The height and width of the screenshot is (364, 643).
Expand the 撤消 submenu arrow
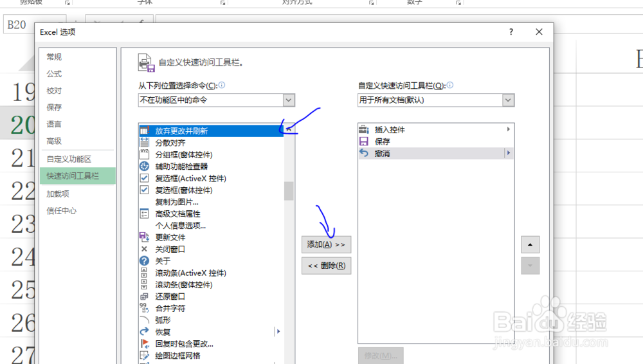(x=509, y=153)
